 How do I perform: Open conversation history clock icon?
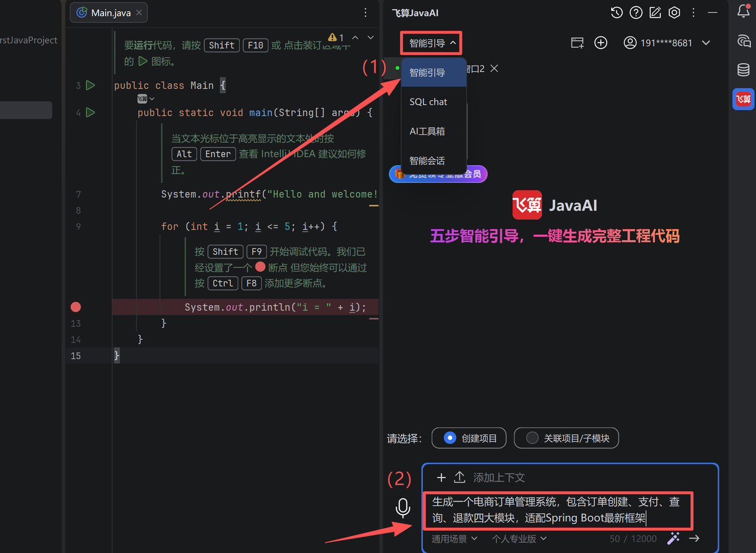pos(617,12)
